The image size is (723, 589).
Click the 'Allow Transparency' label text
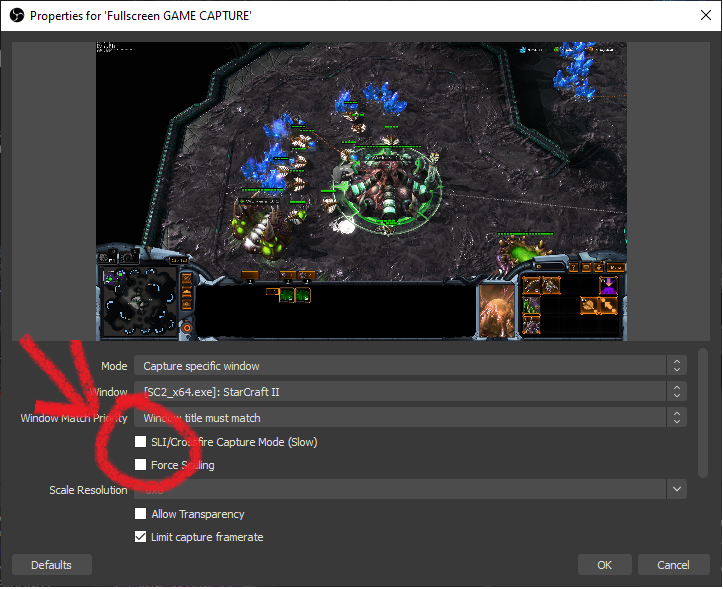click(198, 514)
